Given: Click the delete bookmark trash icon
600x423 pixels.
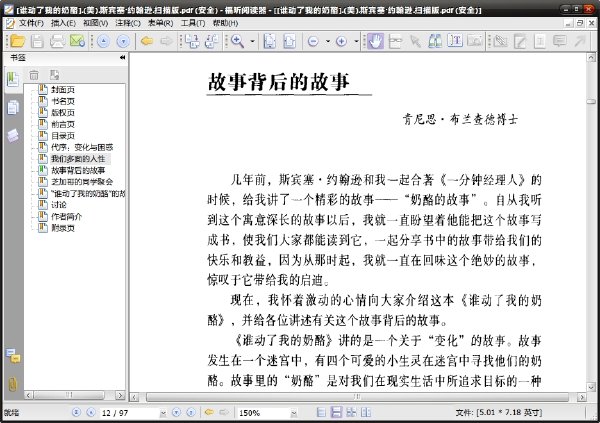Looking at the screenshot, I should pyautogui.click(x=34, y=75).
